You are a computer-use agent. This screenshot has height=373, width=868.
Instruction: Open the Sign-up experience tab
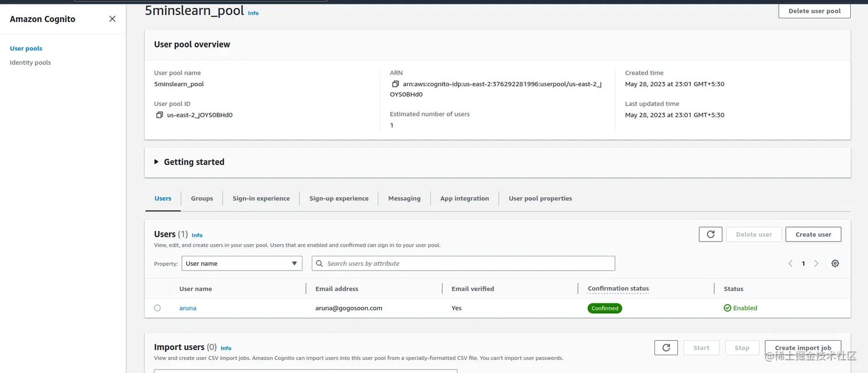tap(339, 198)
